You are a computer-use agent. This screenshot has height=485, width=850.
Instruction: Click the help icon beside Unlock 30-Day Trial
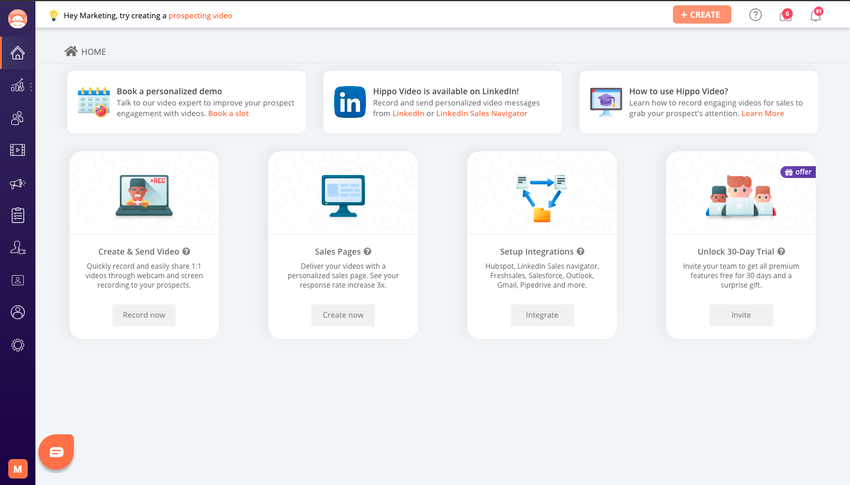[x=781, y=251]
